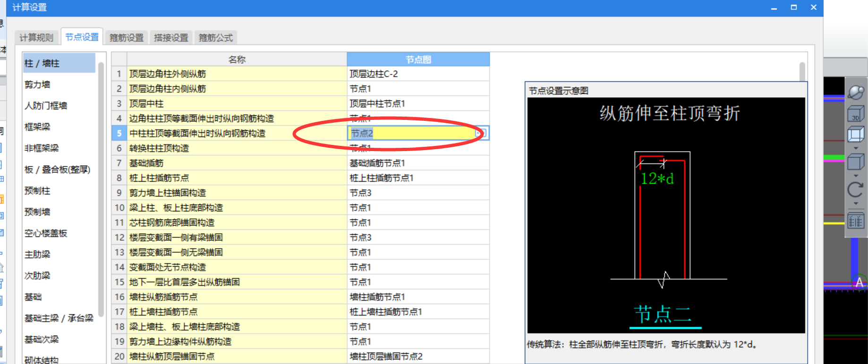
Task: Select row 顶层边角柱外侧纵筋
Action: coord(237,74)
